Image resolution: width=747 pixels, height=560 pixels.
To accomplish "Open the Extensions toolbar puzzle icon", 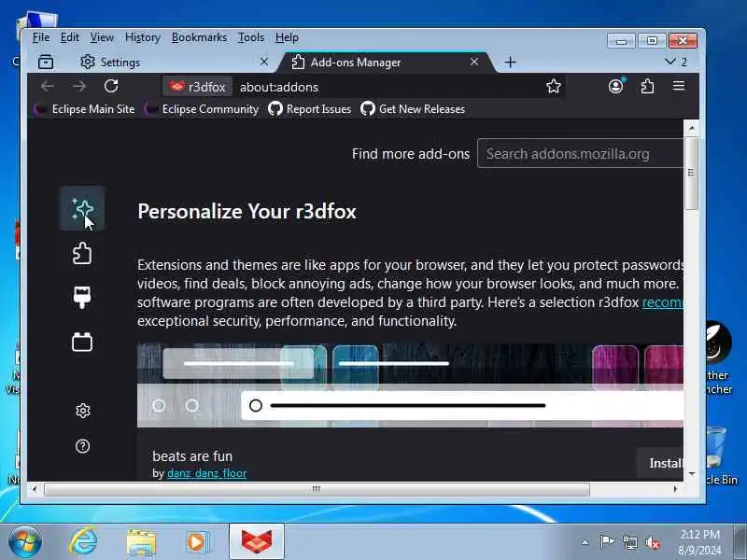I will (x=647, y=86).
